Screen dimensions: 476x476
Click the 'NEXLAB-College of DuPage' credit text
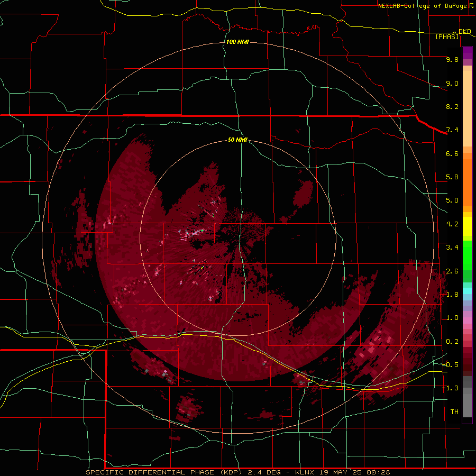(423, 6)
